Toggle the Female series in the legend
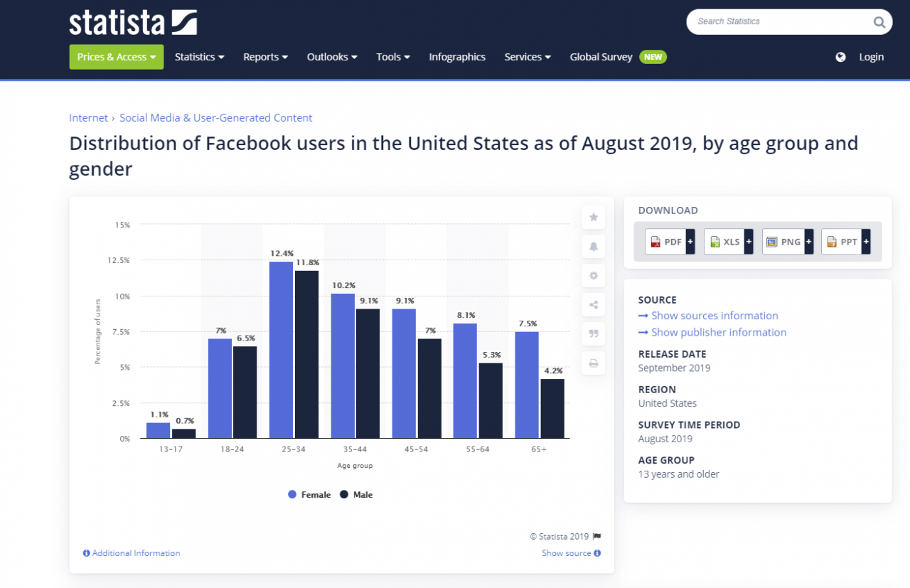This screenshot has height=588, width=910. (309, 494)
